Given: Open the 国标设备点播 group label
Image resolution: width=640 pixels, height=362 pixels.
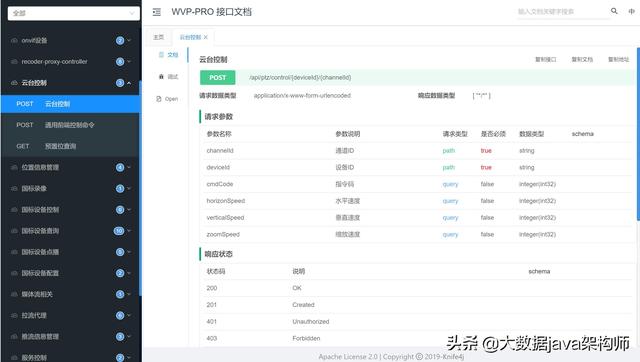Looking at the screenshot, I should (40, 252).
